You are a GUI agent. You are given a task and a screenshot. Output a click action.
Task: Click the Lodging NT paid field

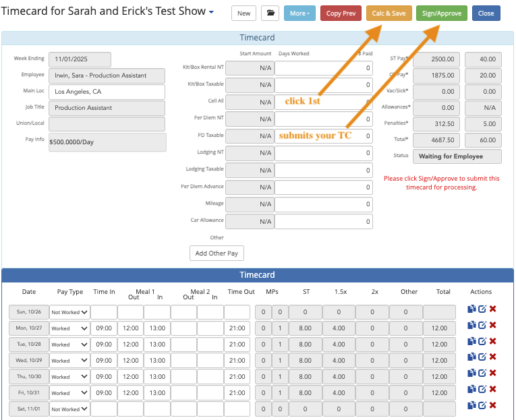pyautogui.click(x=324, y=153)
